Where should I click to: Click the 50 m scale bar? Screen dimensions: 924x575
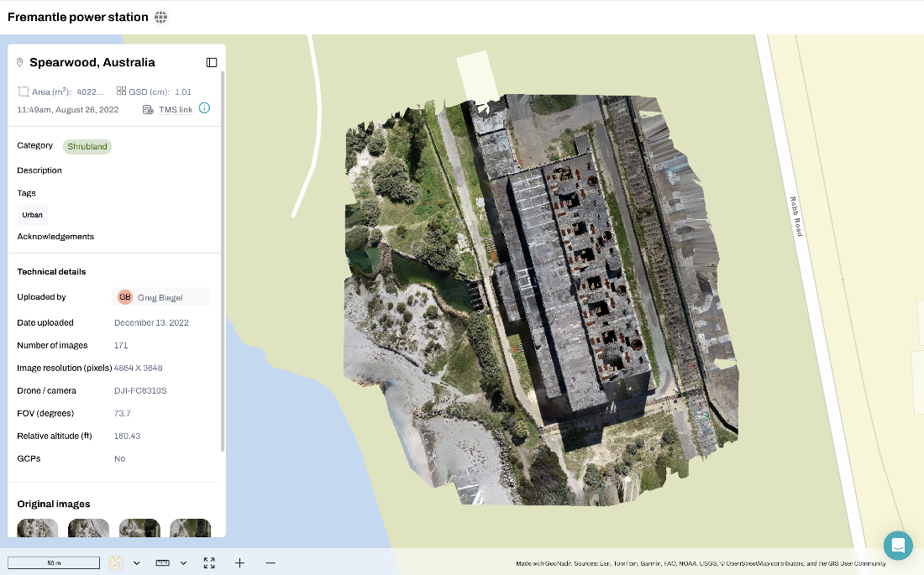click(54, 563)
